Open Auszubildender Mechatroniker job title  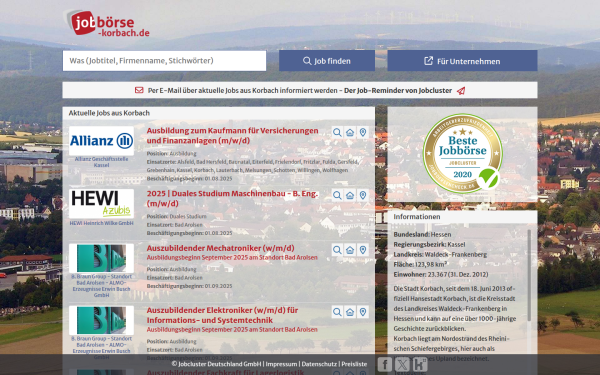coord(220,248)
